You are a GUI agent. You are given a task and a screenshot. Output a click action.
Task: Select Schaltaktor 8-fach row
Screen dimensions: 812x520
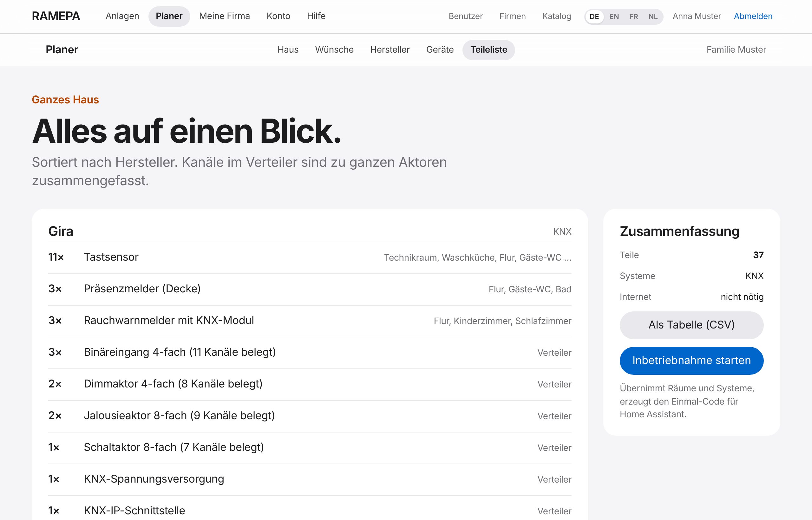[310, 448]
